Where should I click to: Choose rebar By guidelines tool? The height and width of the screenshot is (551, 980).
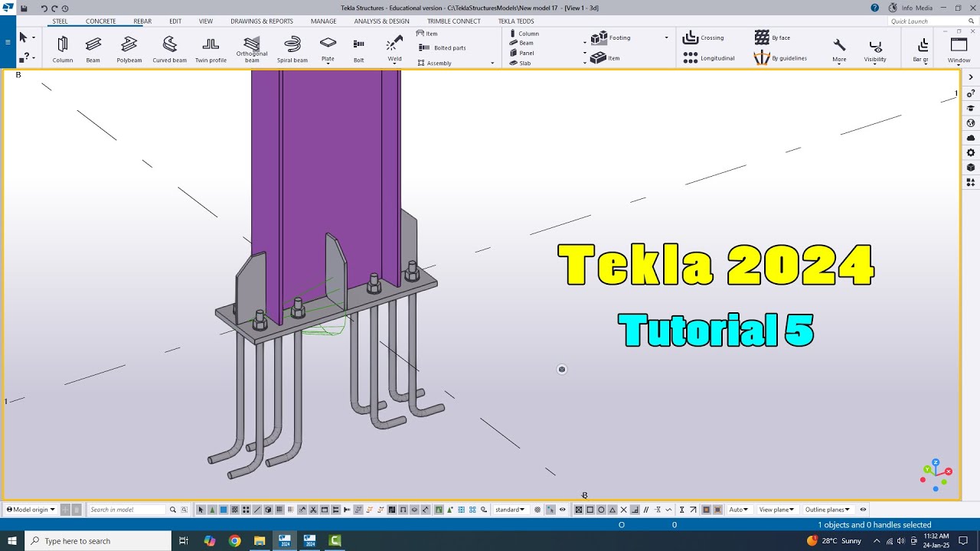click(780, 57)
